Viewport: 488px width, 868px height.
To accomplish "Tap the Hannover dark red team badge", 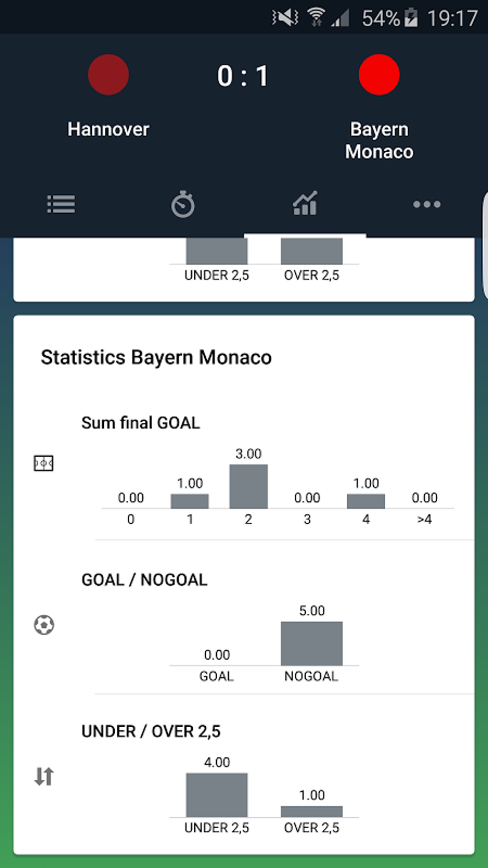I will point(109,75).
